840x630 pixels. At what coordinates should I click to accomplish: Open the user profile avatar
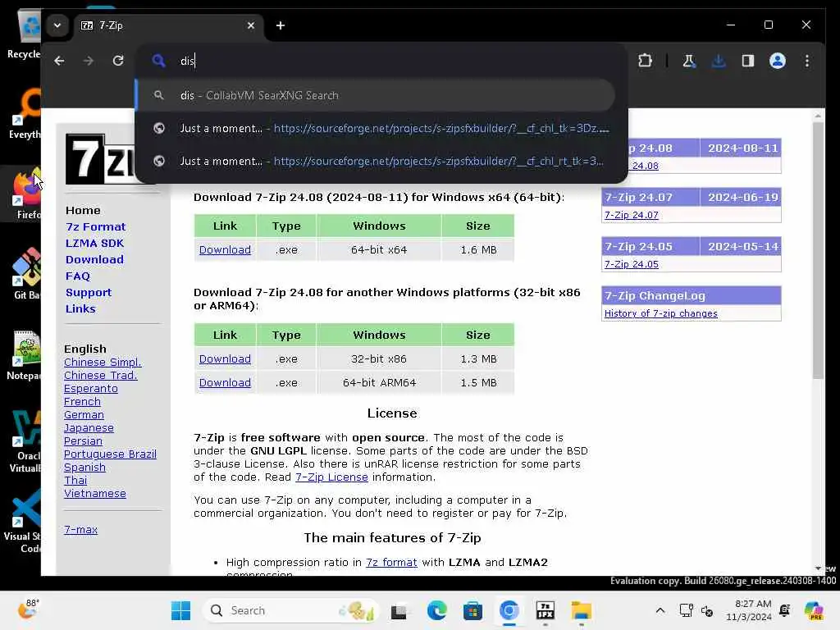point(778,61)
